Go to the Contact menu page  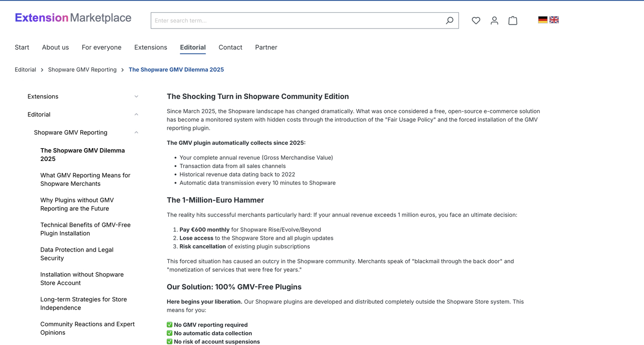(230, 47)
